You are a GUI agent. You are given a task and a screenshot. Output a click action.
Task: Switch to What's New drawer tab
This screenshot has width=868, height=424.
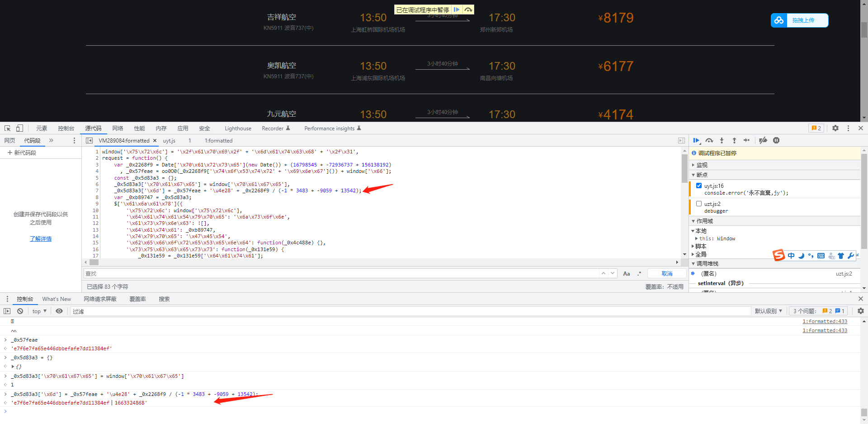(x=57, y=299)
